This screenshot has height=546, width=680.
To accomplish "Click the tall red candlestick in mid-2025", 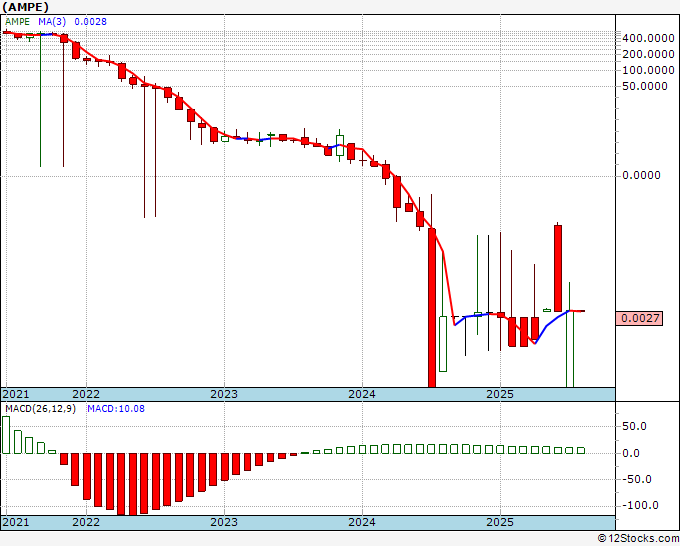I will pos(558,268).
